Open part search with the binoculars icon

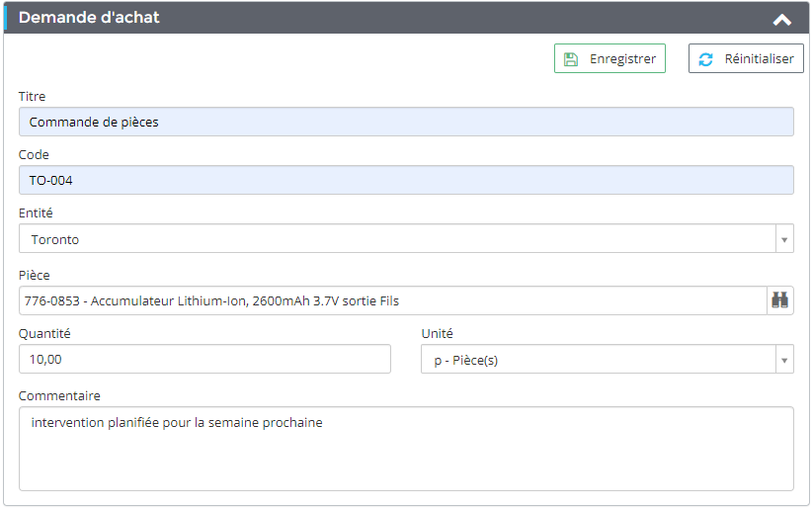click(x=780, y=300)
